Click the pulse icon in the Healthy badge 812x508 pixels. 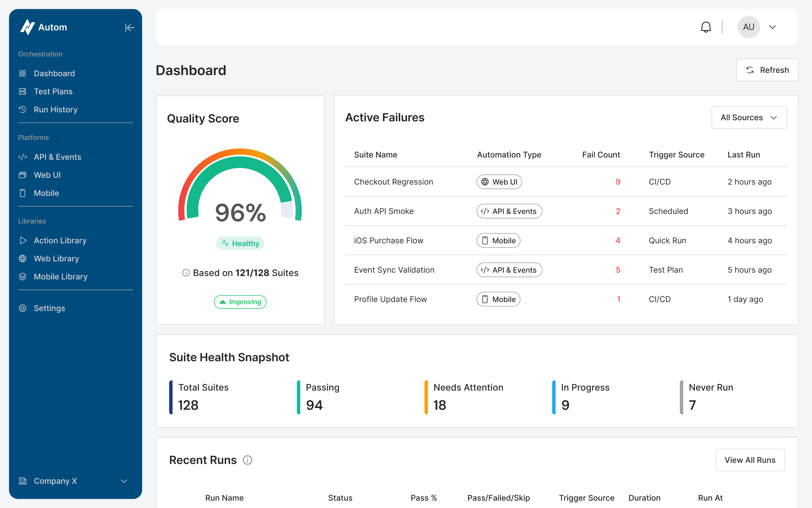pos(225,243)
